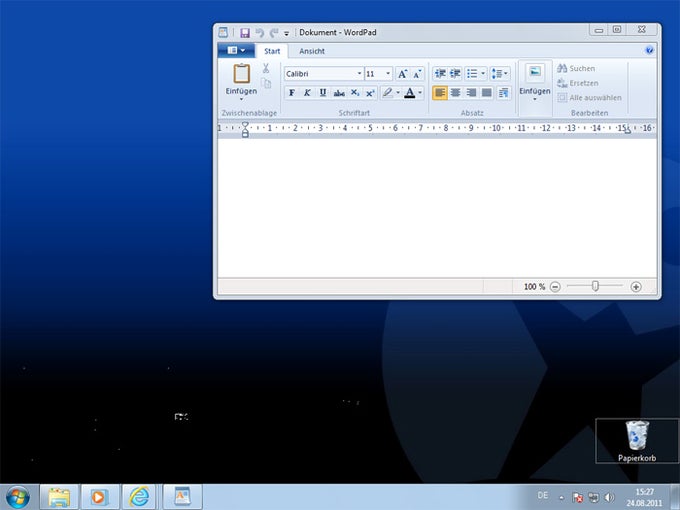The width and height of the screenshot is (680, 510).
Task: Increase paragraph indent
Action: (x=455, y=74)
